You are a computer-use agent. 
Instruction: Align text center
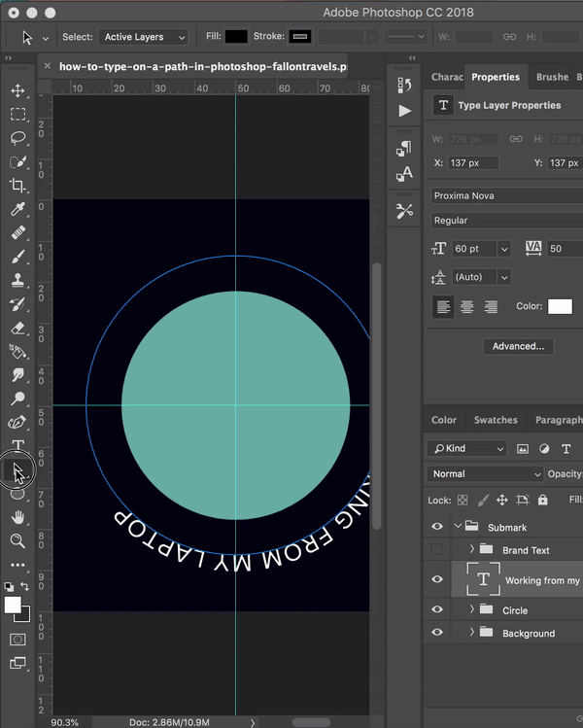click(466, 306)
